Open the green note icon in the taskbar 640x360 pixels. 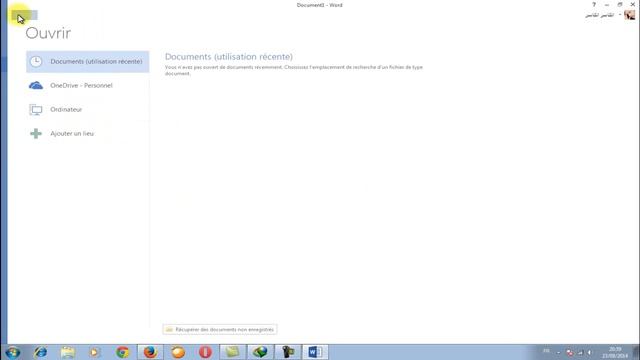(x=233, y=352)
